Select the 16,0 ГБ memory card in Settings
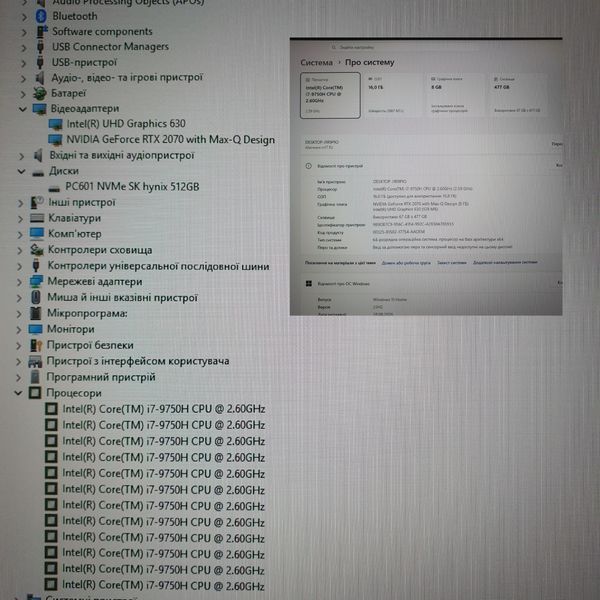This screenshot has width=600, height=600. (x=393, y=95)
